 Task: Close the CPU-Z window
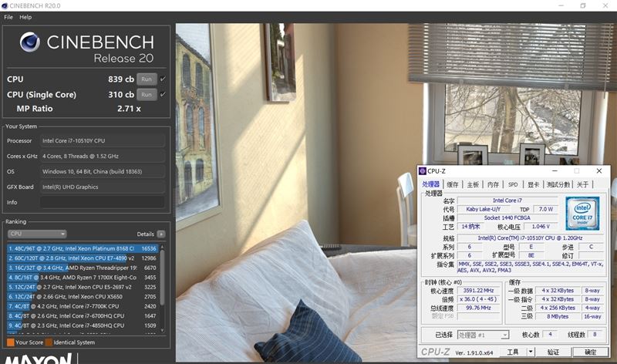point(599,170)
